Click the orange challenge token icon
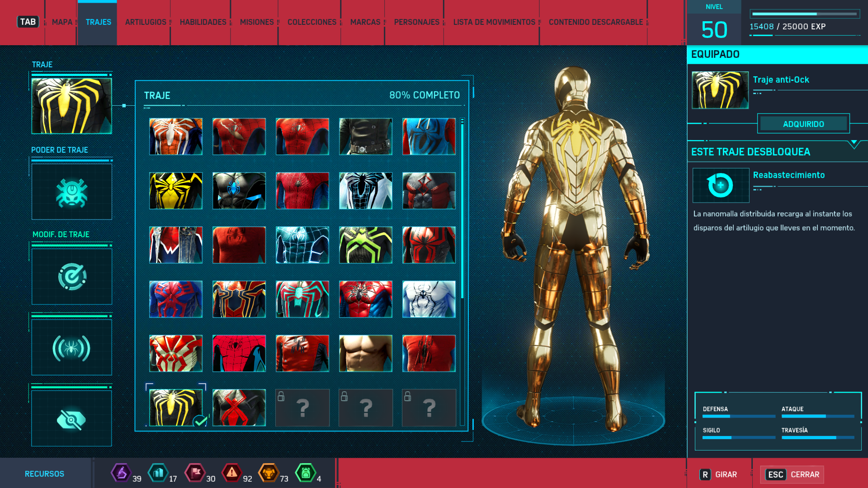Screen dimensions: 868x488 pyautogui.click(x=269, y=473)
